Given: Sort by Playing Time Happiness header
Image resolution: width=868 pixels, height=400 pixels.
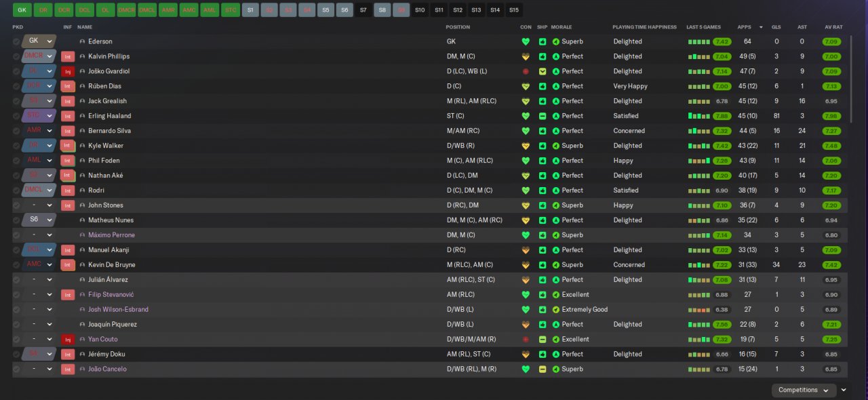Looking at the screenshot, I should [x=644, y=27].
